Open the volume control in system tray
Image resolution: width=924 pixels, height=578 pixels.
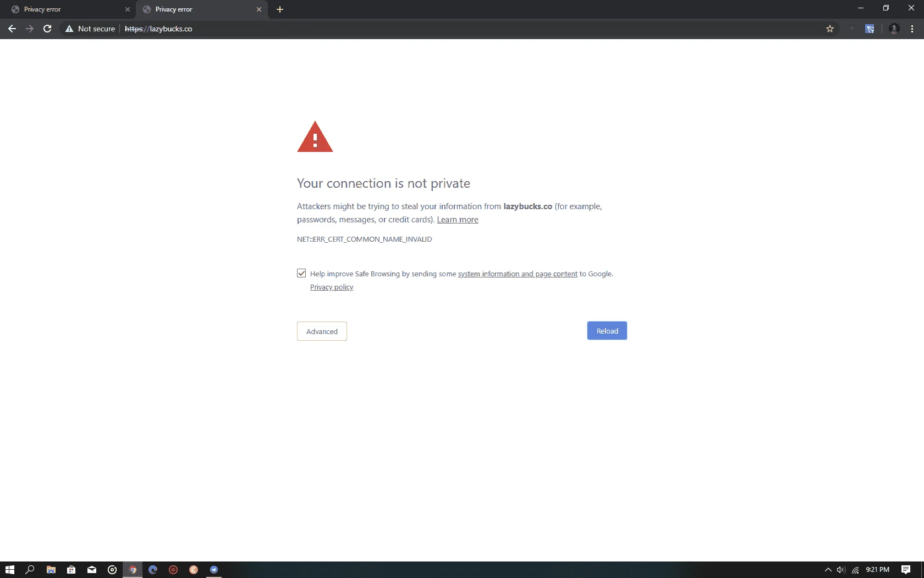(x=841, y=570)
